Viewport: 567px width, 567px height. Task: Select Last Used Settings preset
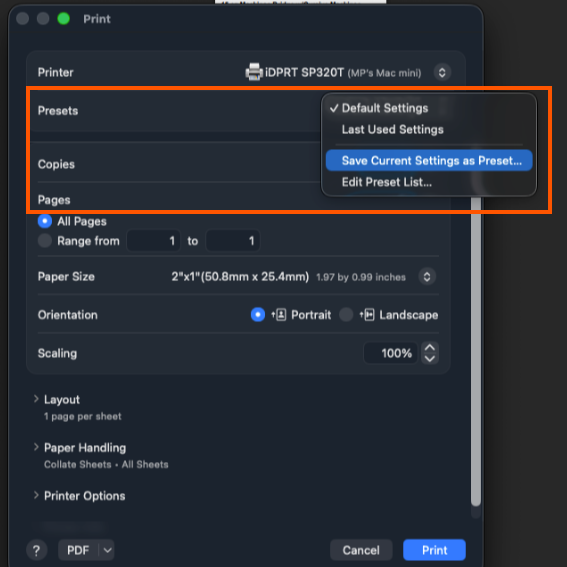393,129
